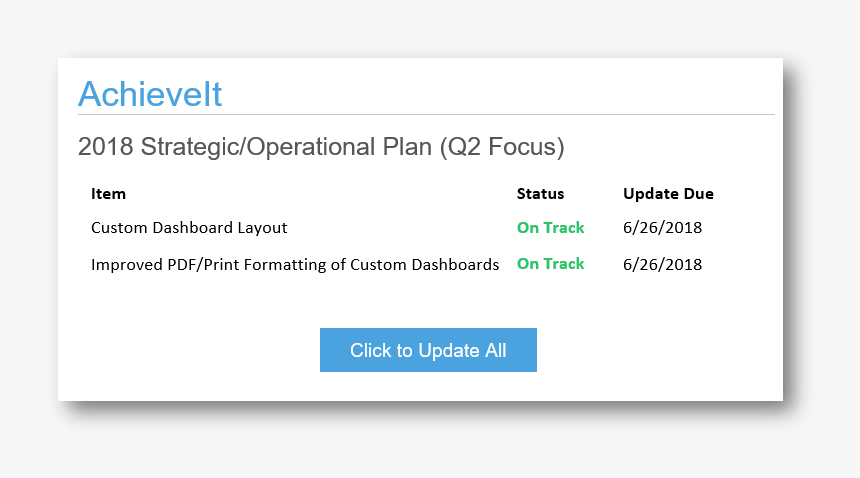Viewport: 860px width, 478px height.
Task: Click On Track status for Improved PDF/Print Formatting
Action: (550, 264)
